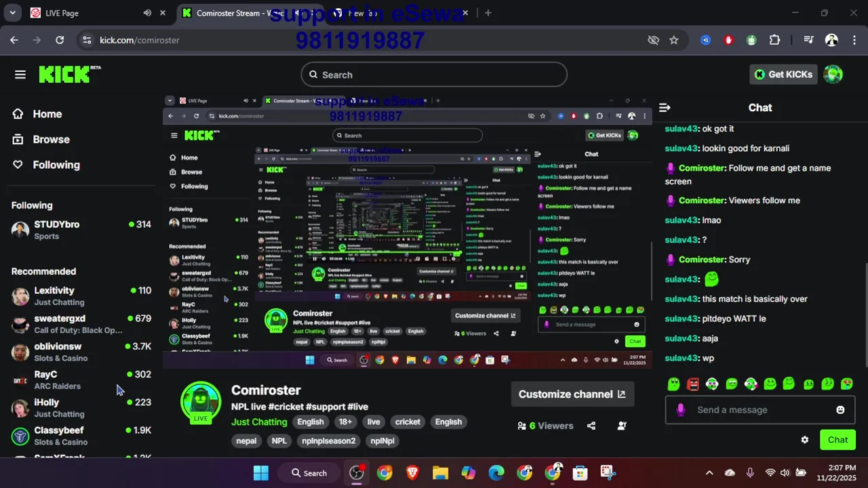
Task: Show hidden system tray icons
Action: (x=709, y=473)
